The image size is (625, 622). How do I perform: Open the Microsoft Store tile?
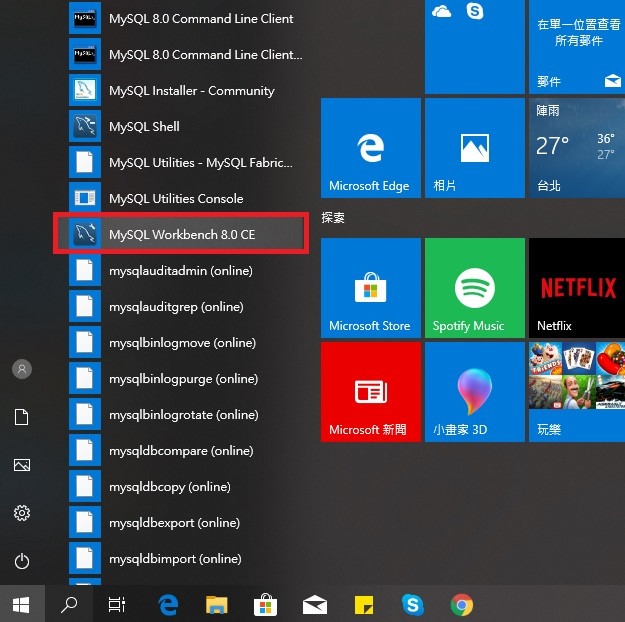click(x=371, y=288)
